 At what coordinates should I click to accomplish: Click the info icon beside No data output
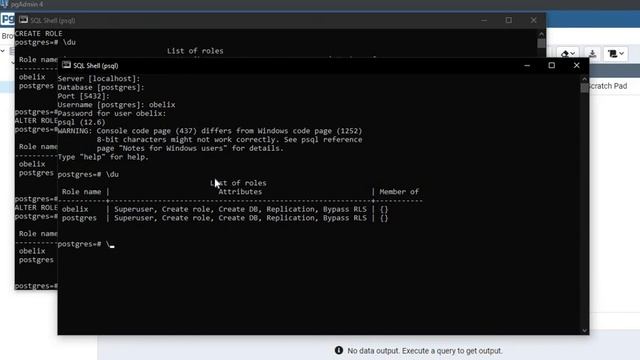click(x=339, y=350)
